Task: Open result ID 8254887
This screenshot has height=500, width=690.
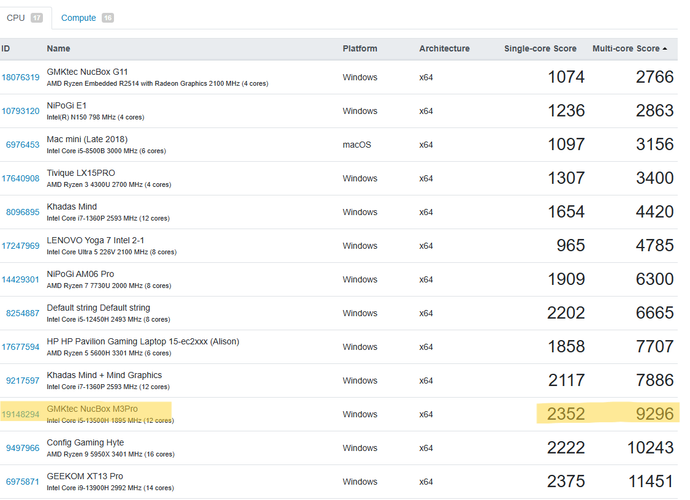Action: coord(22,313)
